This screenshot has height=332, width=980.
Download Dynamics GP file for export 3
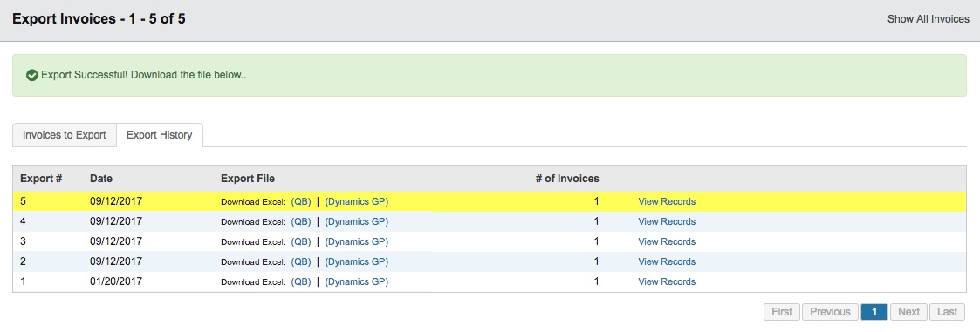pyautogui.click(x=357, y=241)
